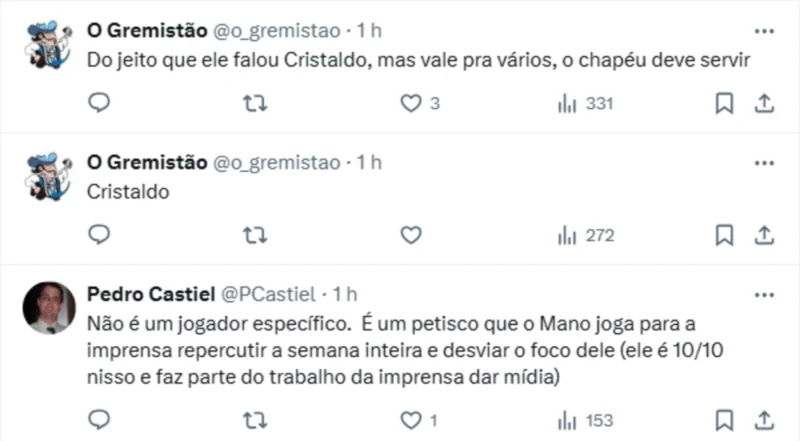Reply to the 'chapéu deve servir' tweet
Screen dimensions: 800x441
pyautogui.click(x=99, y=103)
